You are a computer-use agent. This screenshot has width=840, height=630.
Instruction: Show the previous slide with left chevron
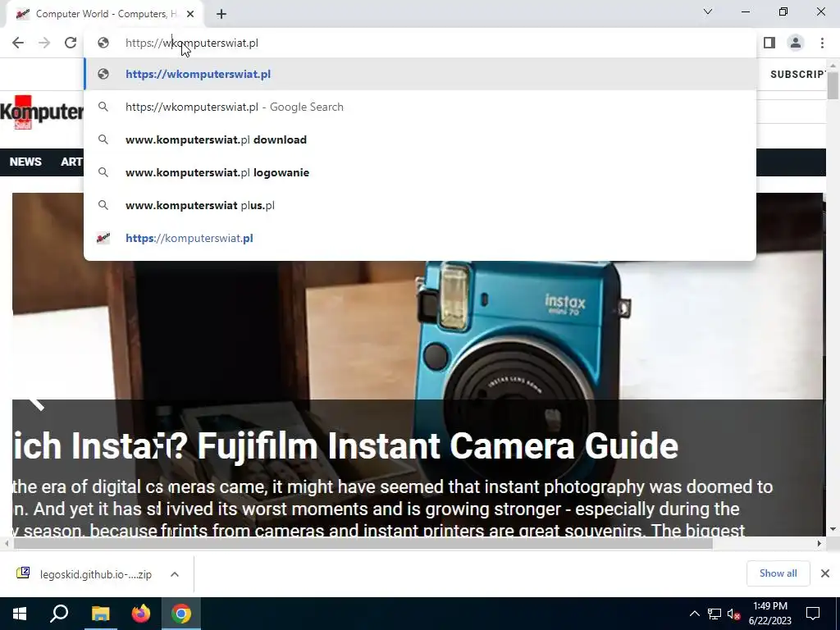[36, 404]
